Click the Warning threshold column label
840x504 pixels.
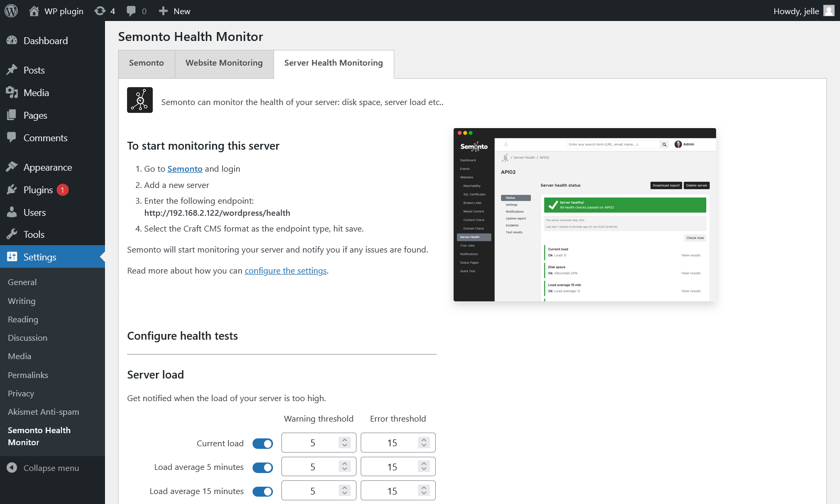click(x=319, y=418)
